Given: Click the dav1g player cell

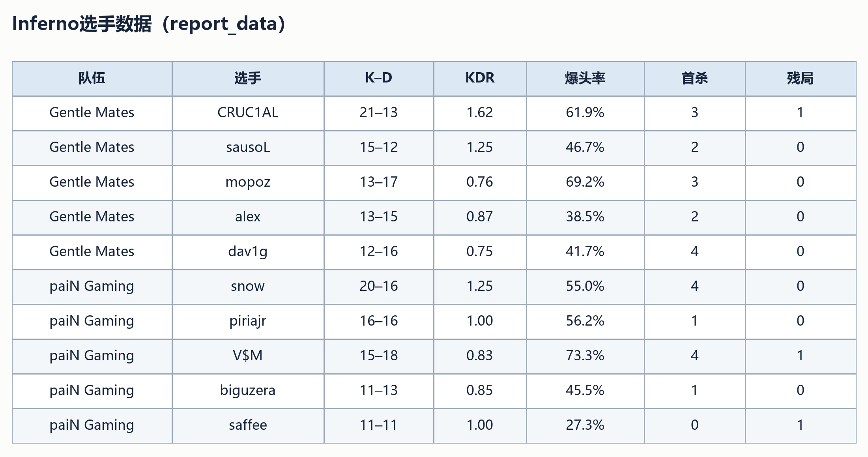Looking at the screenshot, I should pos(248,252).
